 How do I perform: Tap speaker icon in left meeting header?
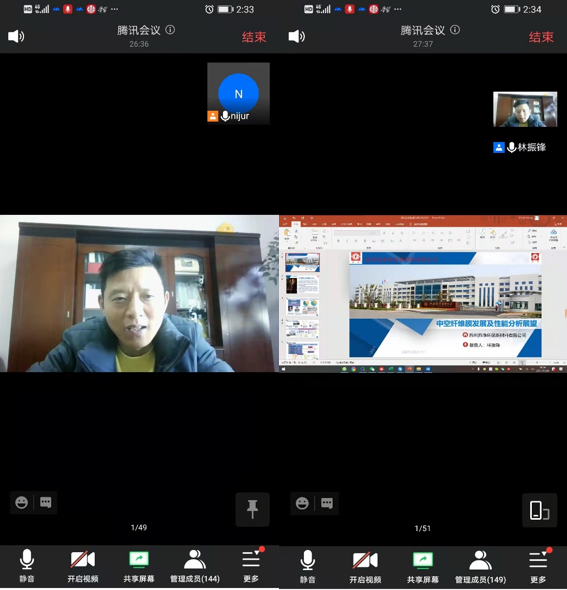click(16, 36)
